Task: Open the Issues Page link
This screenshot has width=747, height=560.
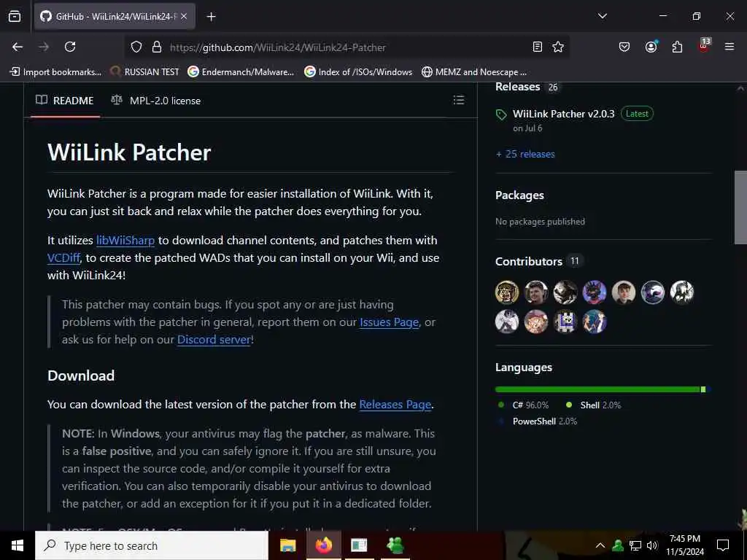Action: 390,322
